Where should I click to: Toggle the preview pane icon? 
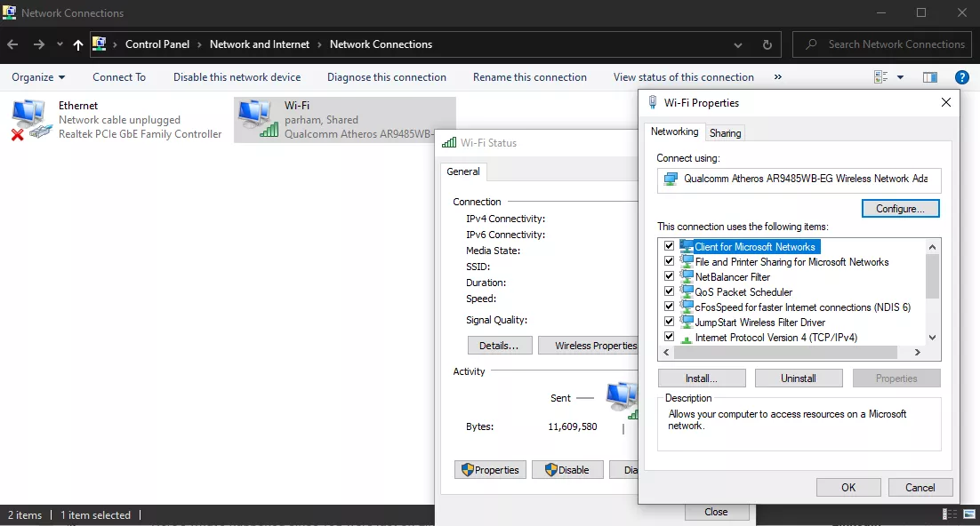click(x=930, y=76)
